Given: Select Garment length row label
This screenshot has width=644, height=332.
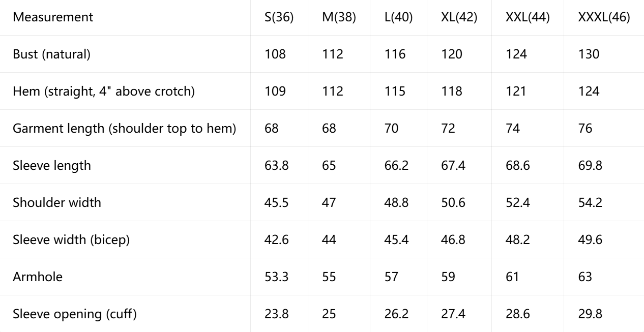Looking at the screenshot, I should [125, 129].
